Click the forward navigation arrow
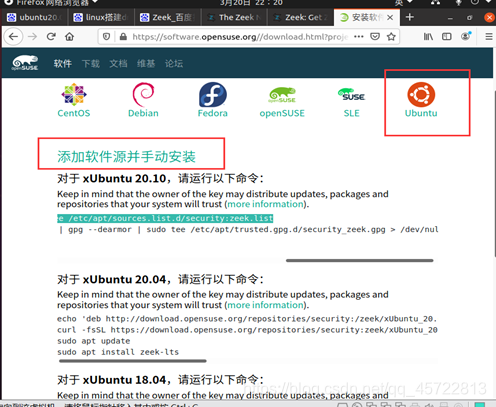Viewport: 496px width, 407px height. [x=32, y=36]
